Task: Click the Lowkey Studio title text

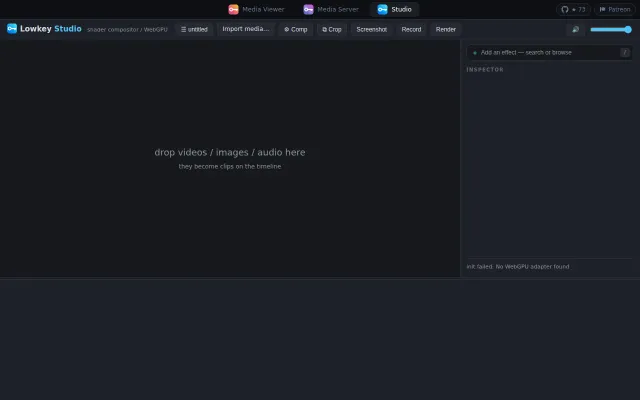Action: click(51, 29)
